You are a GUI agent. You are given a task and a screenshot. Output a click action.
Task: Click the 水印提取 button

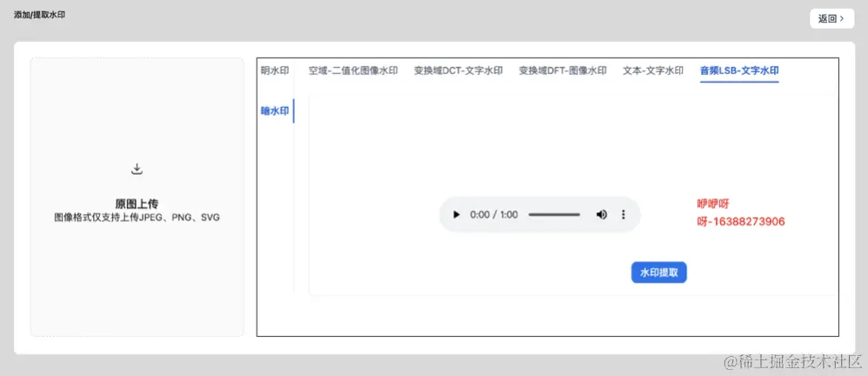click(658, 272)
